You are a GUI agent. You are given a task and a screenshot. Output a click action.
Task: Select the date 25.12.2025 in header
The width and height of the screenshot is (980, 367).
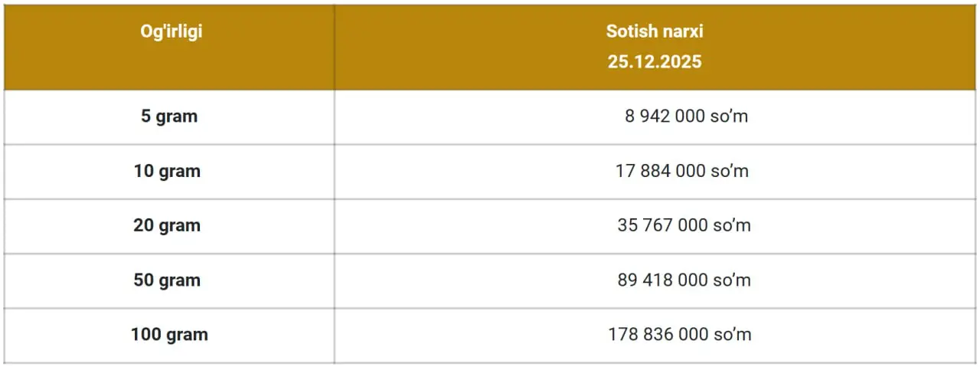pyautogui.click(x=655, y=63)
